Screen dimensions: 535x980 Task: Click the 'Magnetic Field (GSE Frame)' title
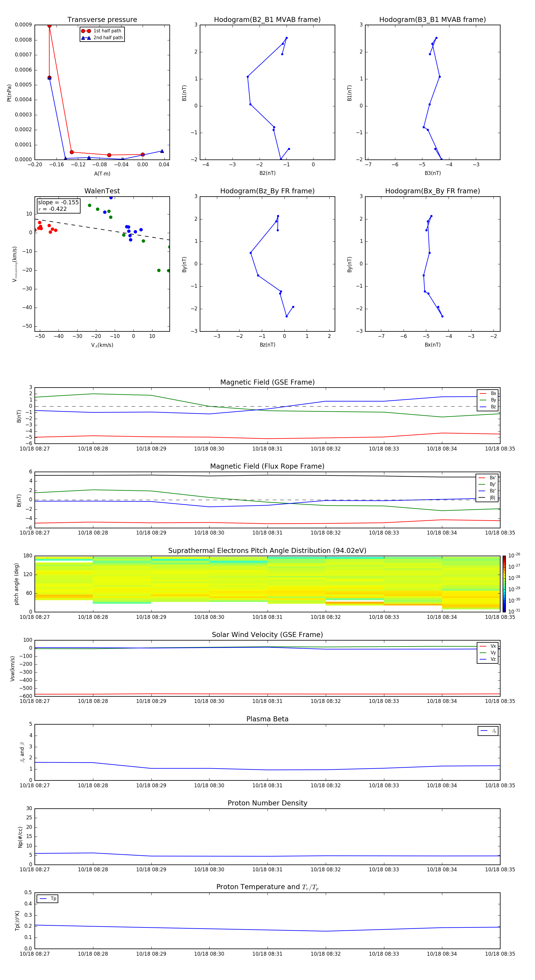[x=267, y=382]
